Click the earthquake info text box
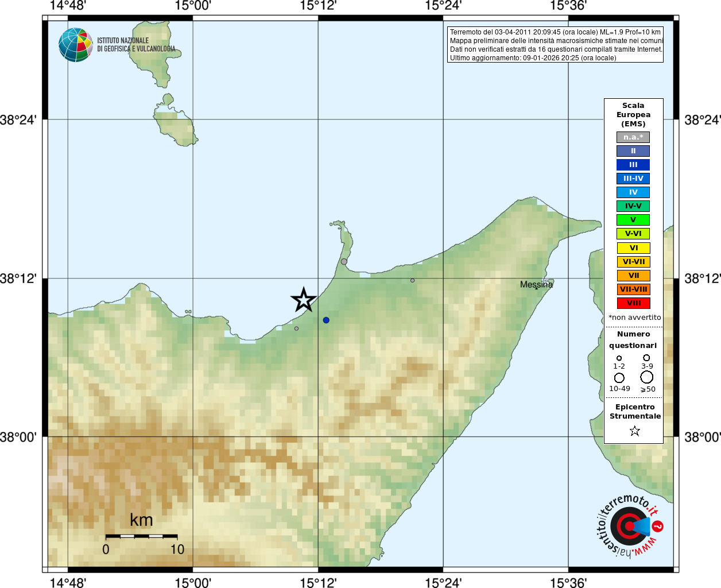Image resolution: width=721 pixels, height=588 pixels. [555, 45]
